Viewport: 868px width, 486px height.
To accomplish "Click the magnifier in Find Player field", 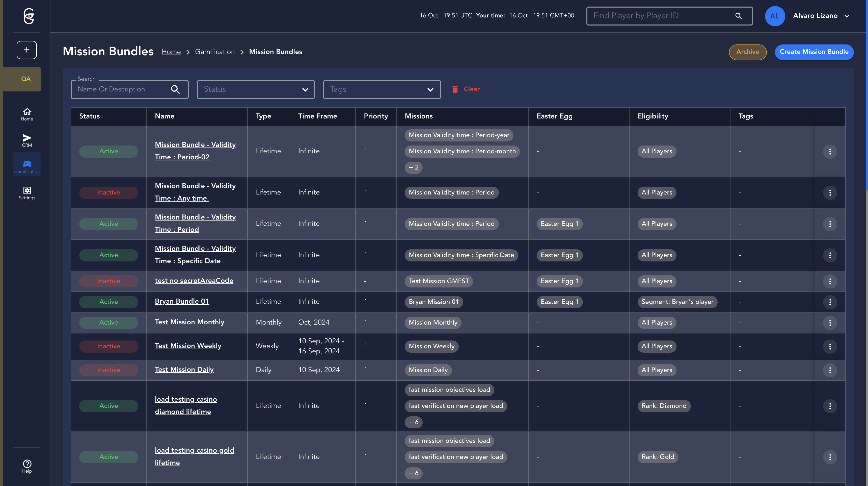I will click(x=738, y=16).
